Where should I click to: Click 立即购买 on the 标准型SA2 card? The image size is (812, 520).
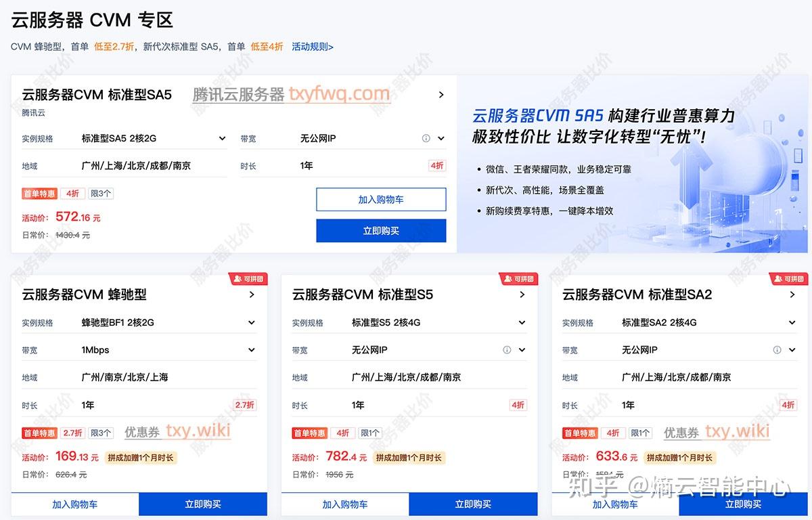click(743, 504)
